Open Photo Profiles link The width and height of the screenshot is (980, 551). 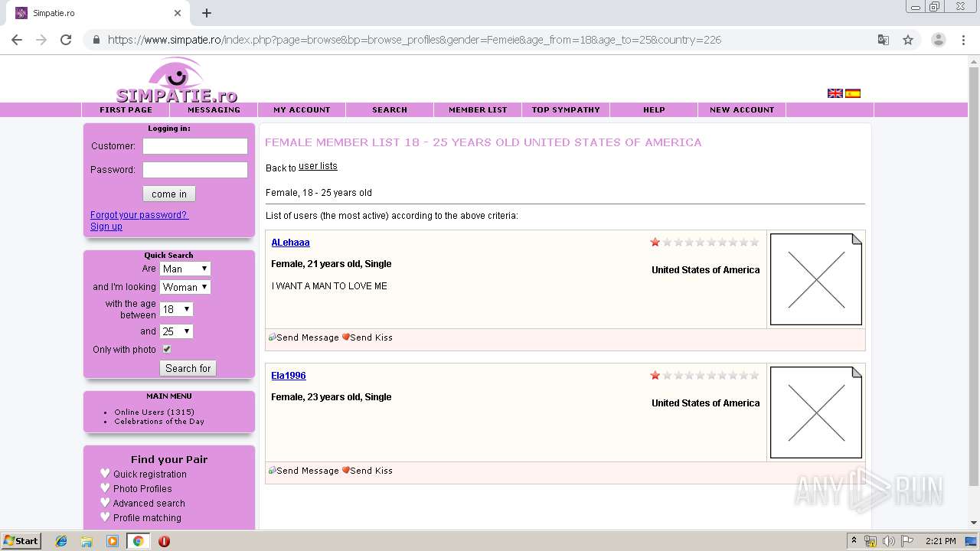[142, 489]
